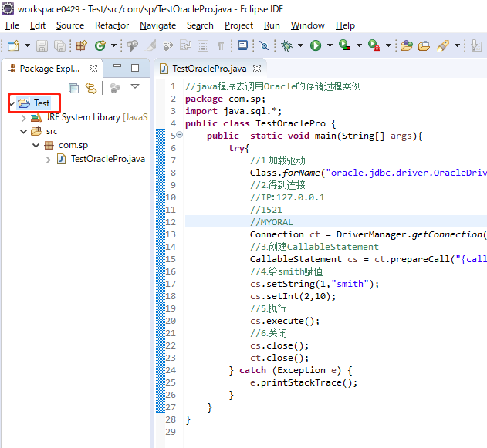The height and width of the screenshot is (448, 487).
Task: Open the Coverage dropdown arrow
Action: [359, 45]
